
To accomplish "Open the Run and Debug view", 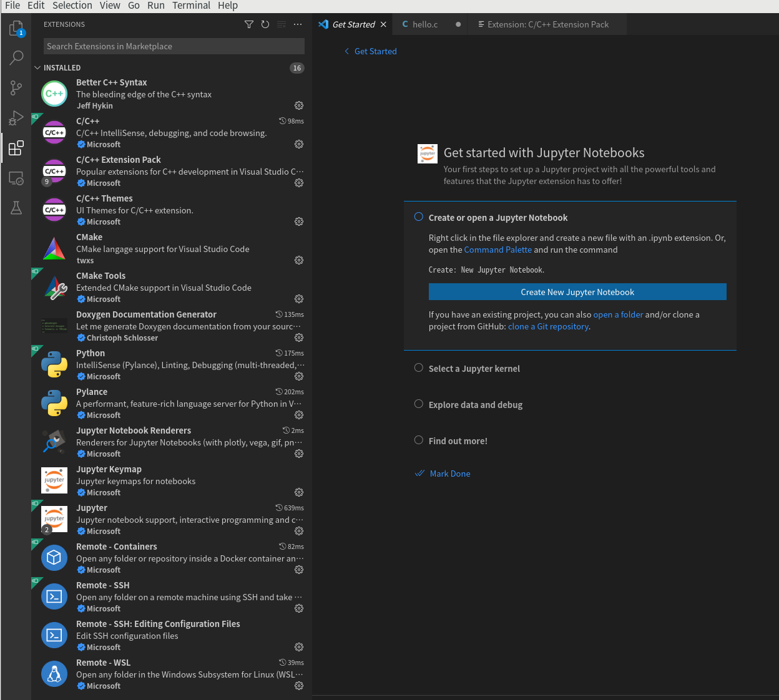I will (x=16, y=118).
